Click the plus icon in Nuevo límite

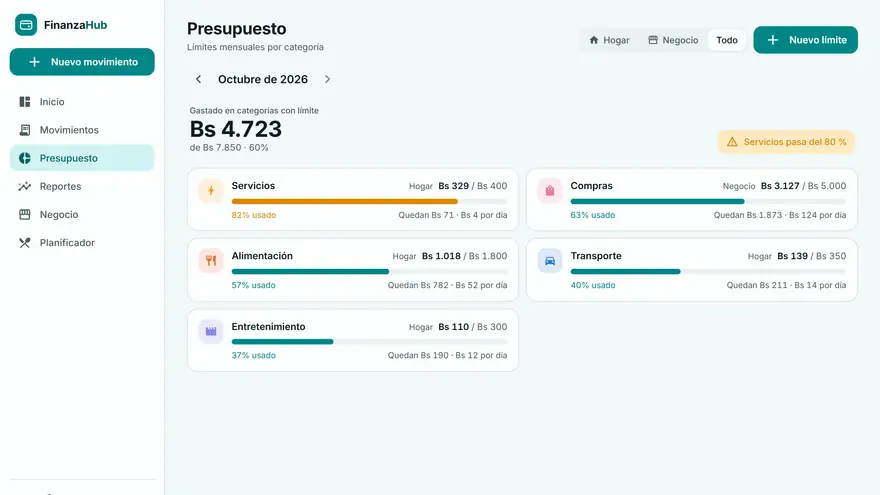click(773, 40)
